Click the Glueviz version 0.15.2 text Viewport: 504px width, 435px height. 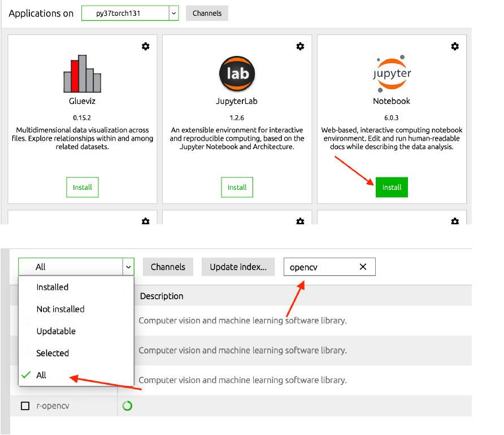coord(82,118)
